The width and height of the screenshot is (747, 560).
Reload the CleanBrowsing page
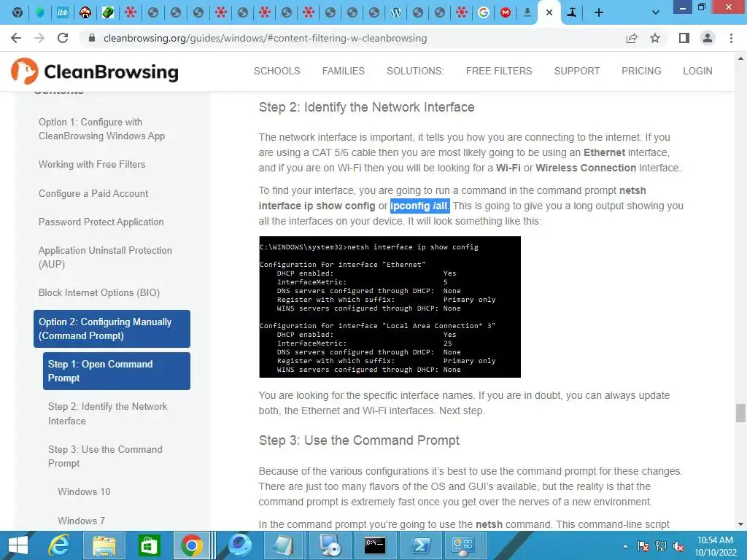pyautogui.click(x=63, y=38)
